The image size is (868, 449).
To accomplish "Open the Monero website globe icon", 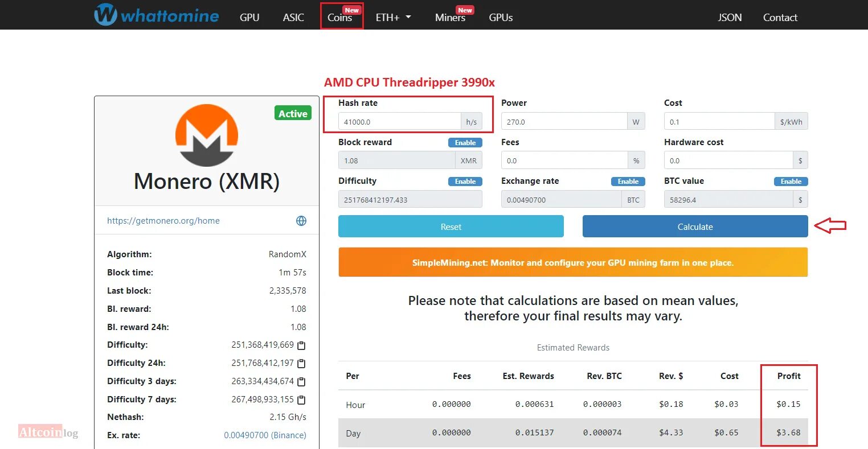I will (x=301, y=221).
